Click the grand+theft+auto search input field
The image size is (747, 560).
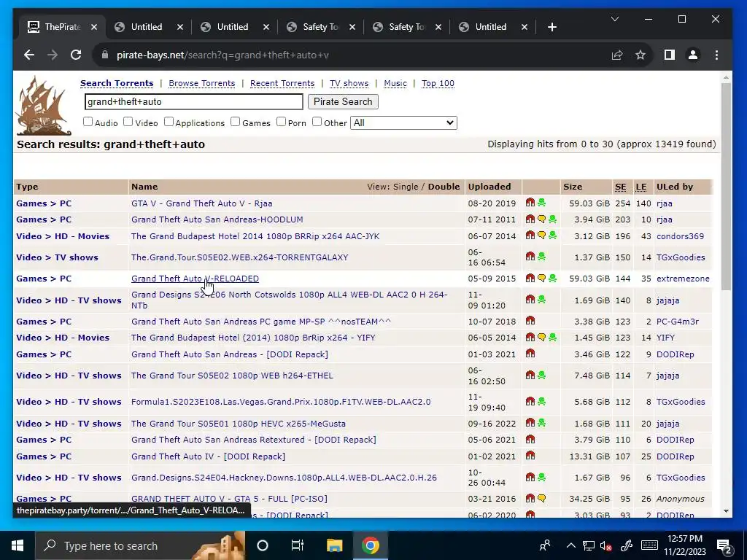point(194,101)
